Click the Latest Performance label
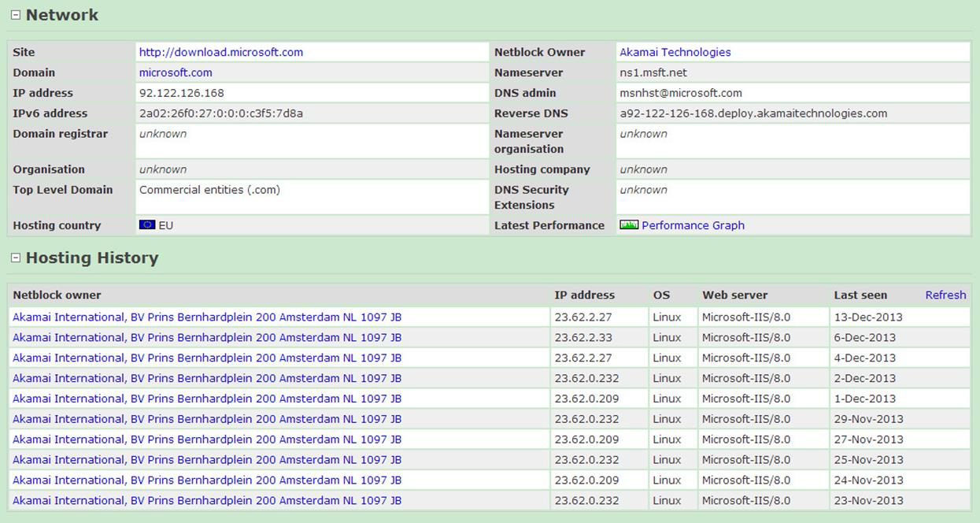Image resolution: width=980 pixels, height=523 pixels. click(x=549, y=225)
